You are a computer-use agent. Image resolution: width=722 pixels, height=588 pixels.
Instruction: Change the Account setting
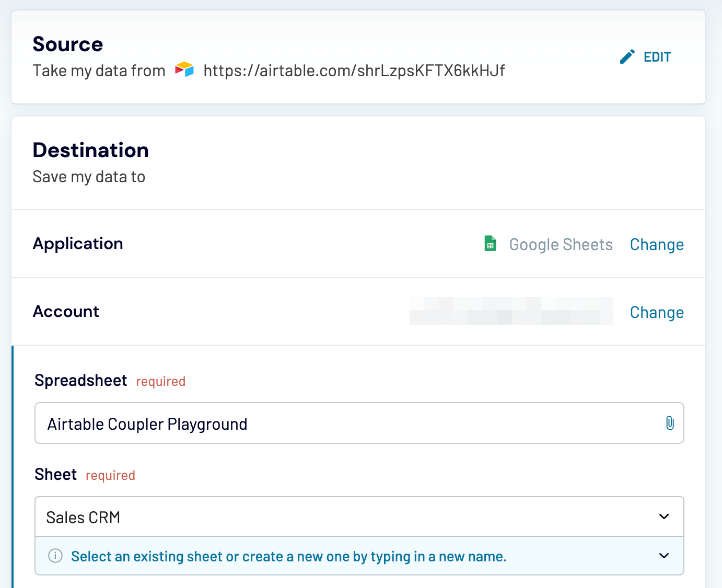click(657, 312)
